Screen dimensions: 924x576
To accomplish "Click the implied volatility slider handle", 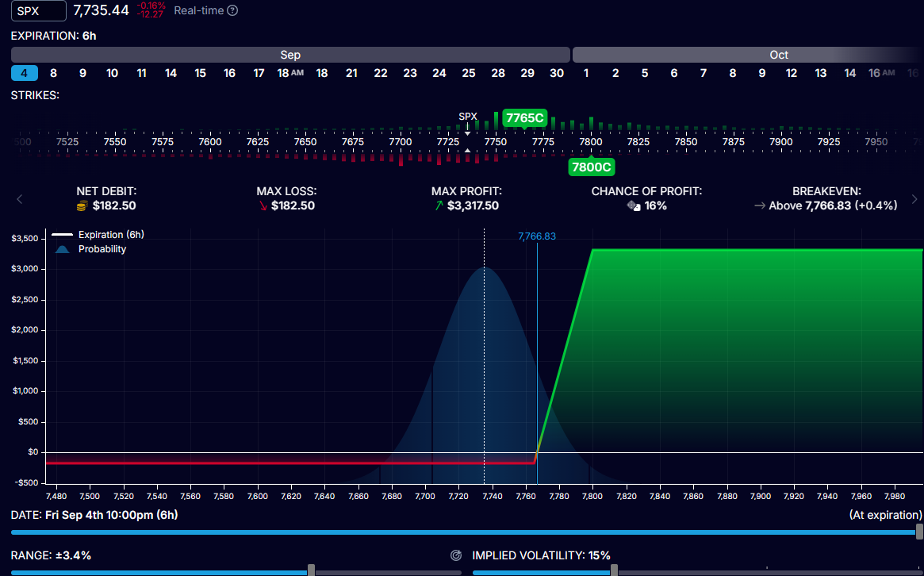I will pyautogui.click(x=614, y=570).
